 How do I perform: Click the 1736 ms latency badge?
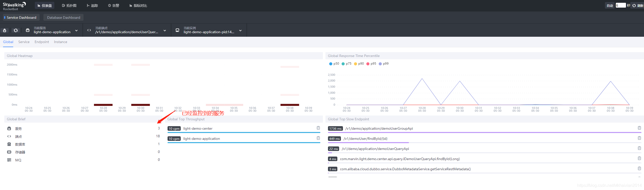335,128
